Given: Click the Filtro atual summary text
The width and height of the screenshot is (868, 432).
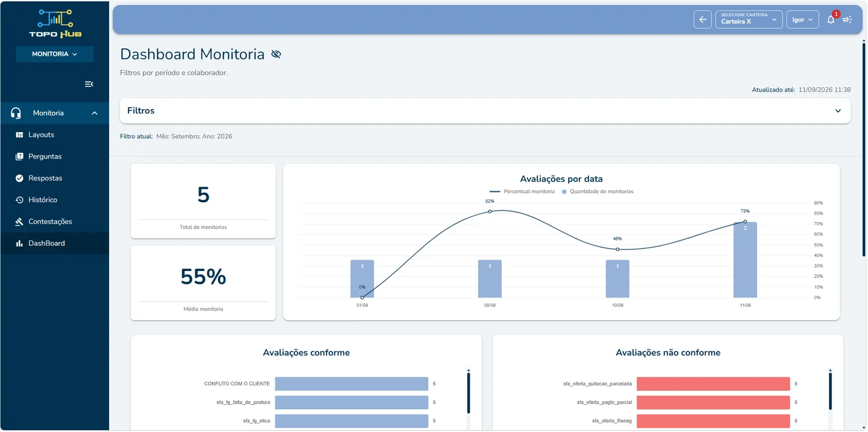Looking at the screenshot, I should coord(176,137).
